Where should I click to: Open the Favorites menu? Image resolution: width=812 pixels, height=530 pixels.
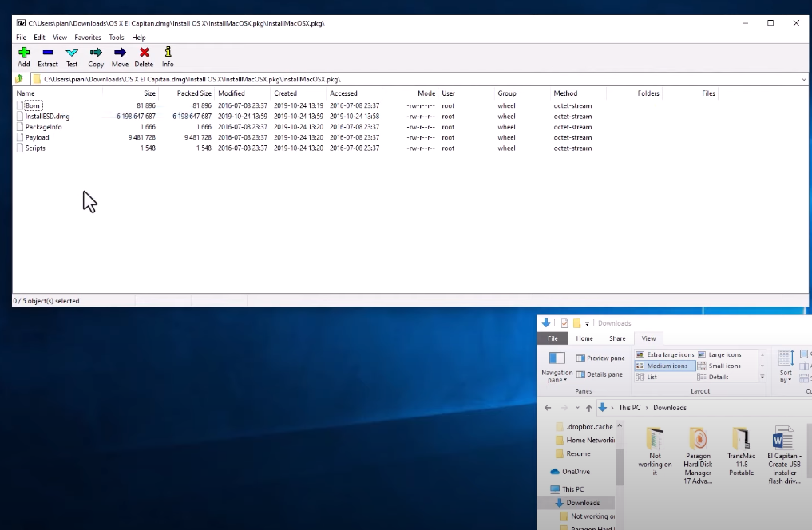(x=88, y=38)
